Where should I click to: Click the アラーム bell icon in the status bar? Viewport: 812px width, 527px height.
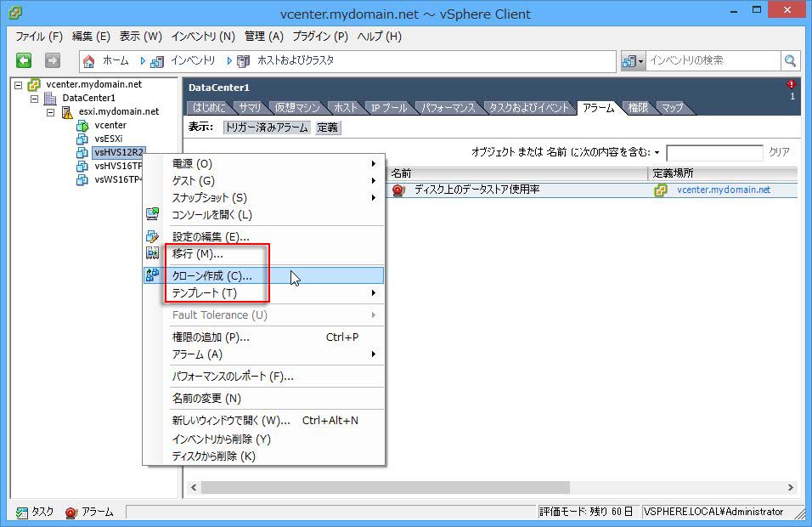pos(71,513)
